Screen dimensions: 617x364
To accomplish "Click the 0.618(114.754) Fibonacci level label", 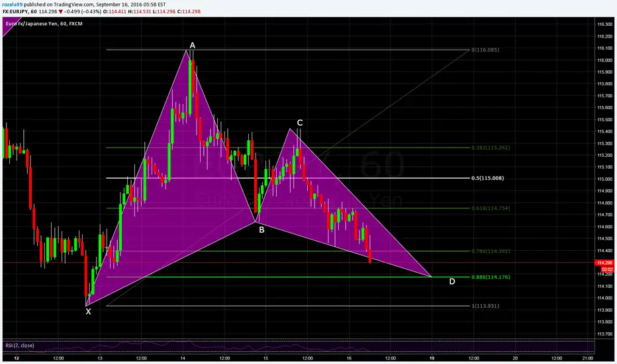I will (491, 208).
